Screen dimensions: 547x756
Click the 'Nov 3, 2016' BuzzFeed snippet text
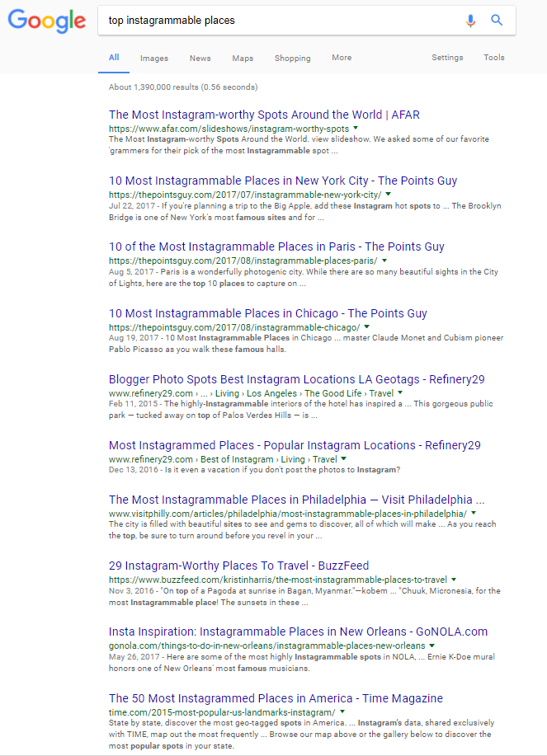pos(304,596)
